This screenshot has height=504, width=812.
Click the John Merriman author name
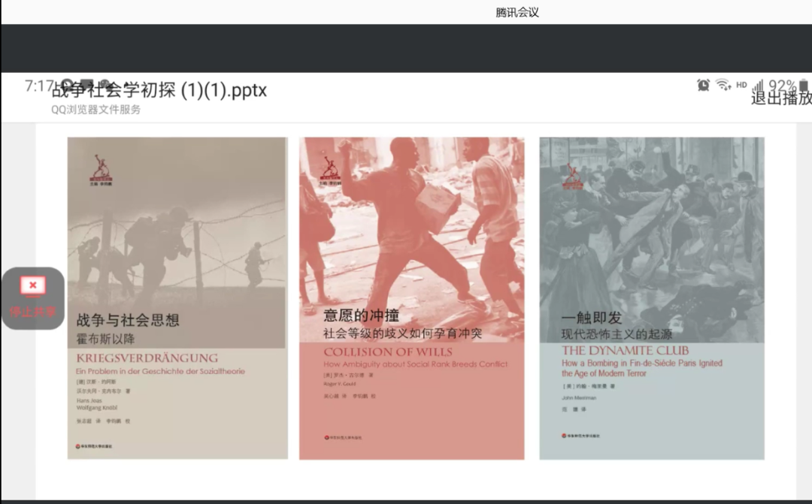click(579, 398)
